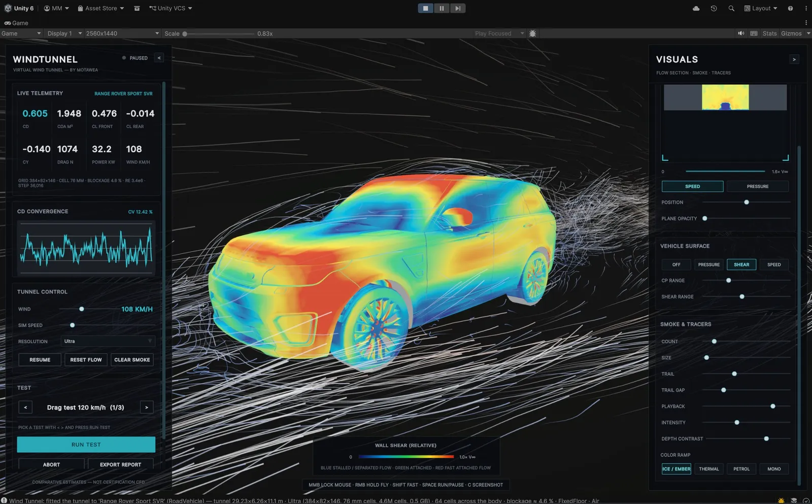Viewport: 812px width, 504px height.
Task: Select Pressure for vehicle surface
Action: pos(709,264)
